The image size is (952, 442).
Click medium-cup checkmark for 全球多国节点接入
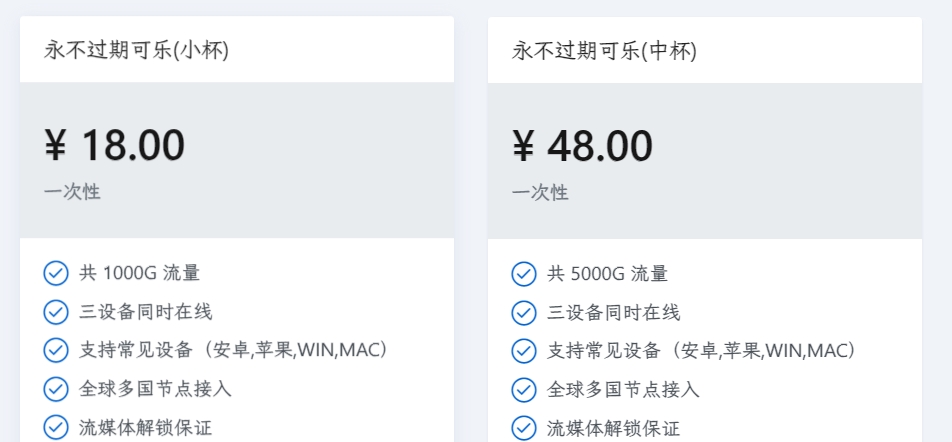(x=523, y=389)
